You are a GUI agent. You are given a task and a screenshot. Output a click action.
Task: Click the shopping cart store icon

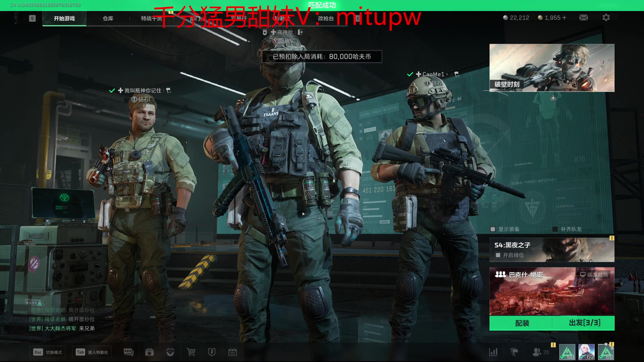(191, 352)
